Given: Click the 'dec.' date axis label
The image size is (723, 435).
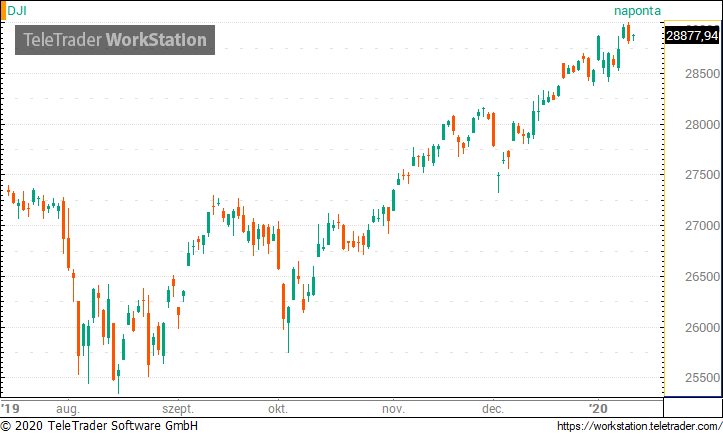Looking at the screenshot, I should click(492, 409).
